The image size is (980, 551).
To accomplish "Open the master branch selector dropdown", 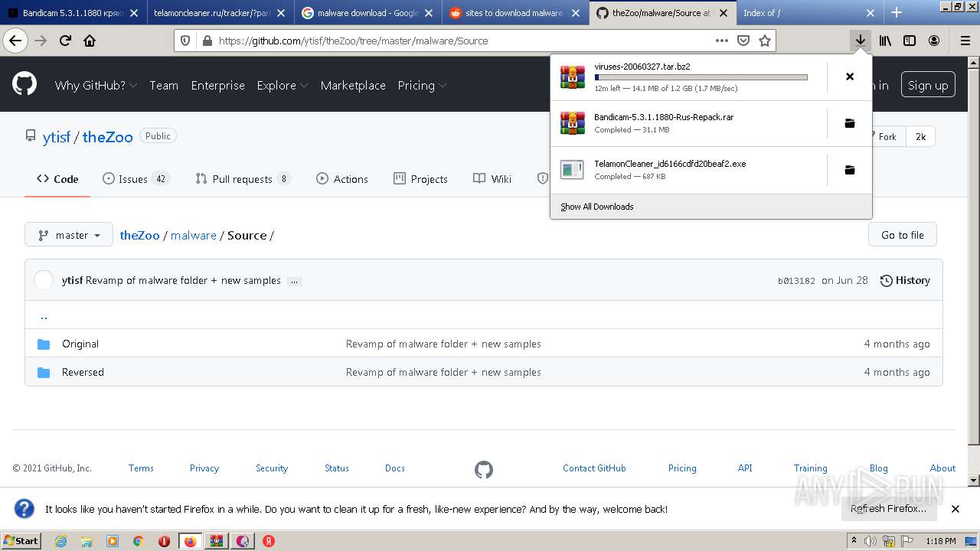I will (x=69, y=235).
